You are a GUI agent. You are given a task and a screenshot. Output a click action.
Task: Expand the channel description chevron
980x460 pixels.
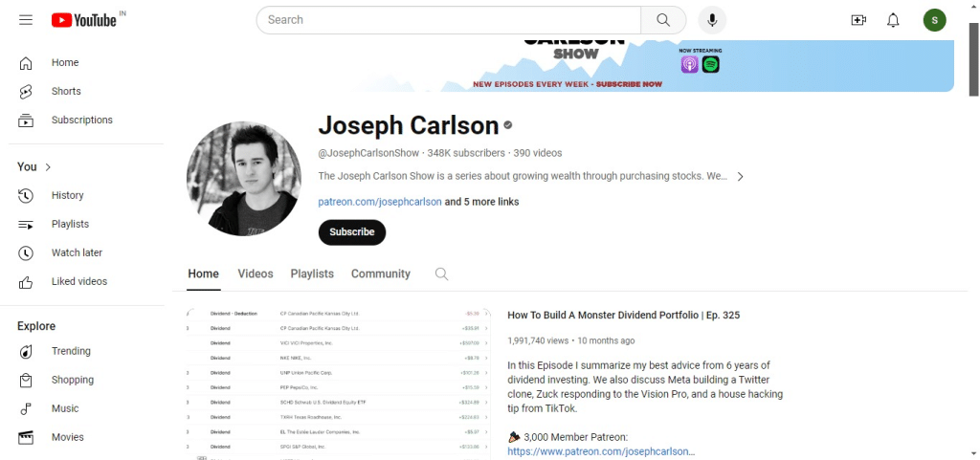(x=740, y=177)
